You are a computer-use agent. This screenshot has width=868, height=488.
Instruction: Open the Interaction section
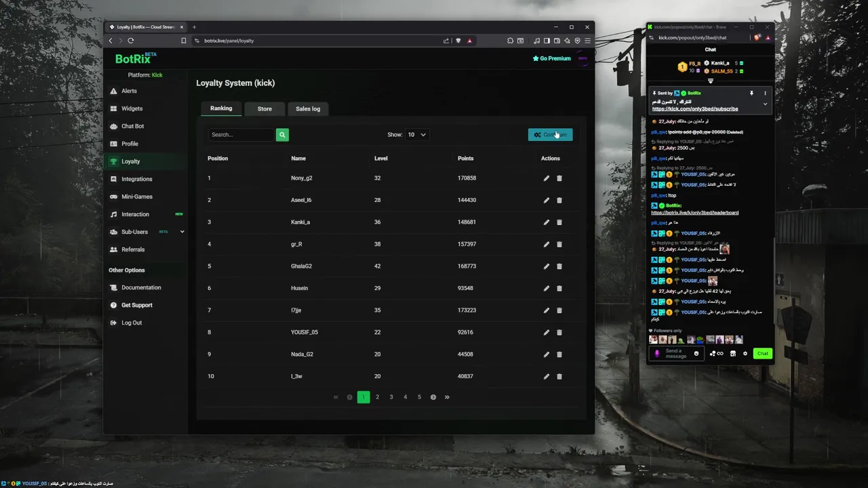(135, 214)
